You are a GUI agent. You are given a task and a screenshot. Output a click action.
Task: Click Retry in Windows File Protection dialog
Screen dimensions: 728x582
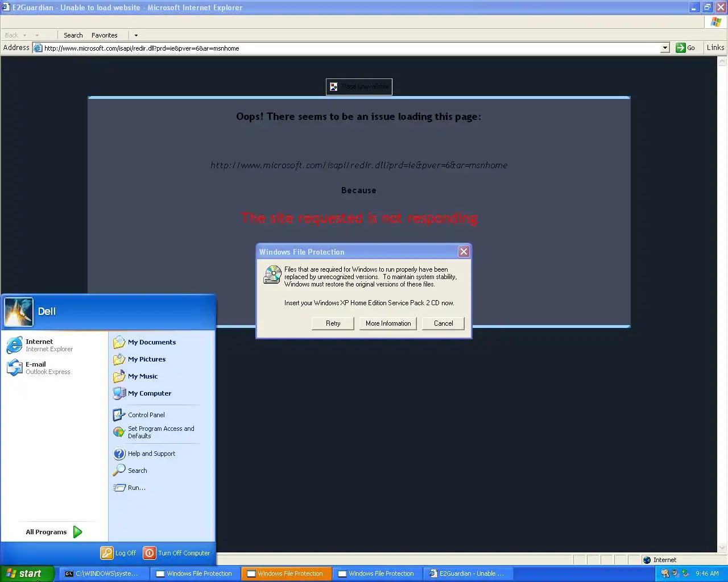[333, 323]
